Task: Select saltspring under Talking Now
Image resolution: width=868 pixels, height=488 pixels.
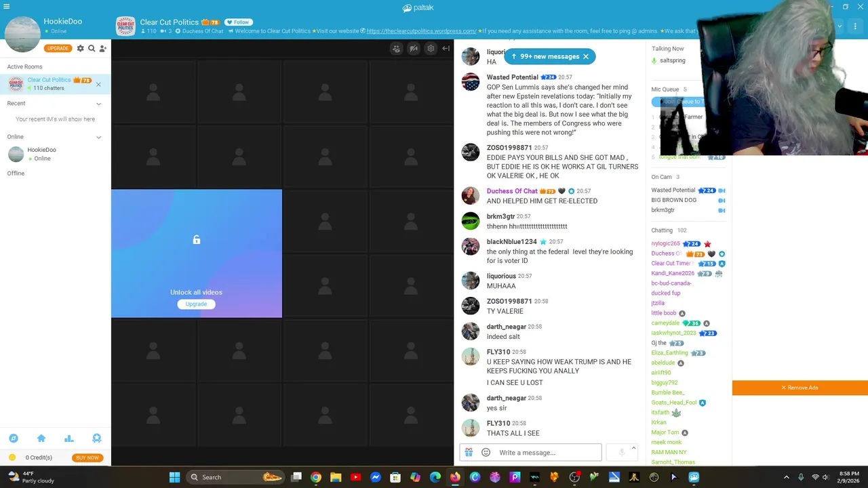Action: coord(672,60)
